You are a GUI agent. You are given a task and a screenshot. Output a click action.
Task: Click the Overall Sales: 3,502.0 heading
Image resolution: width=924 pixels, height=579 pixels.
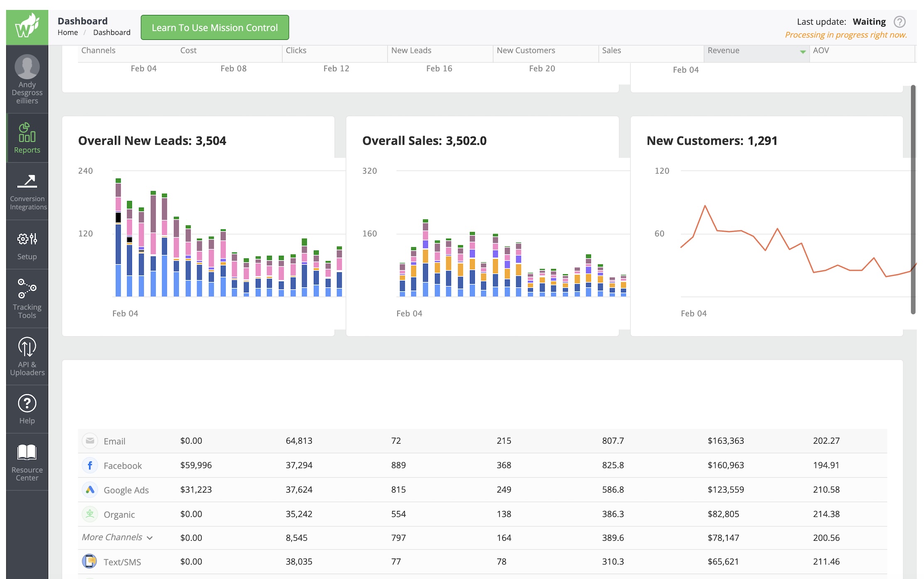coord(424,141)
